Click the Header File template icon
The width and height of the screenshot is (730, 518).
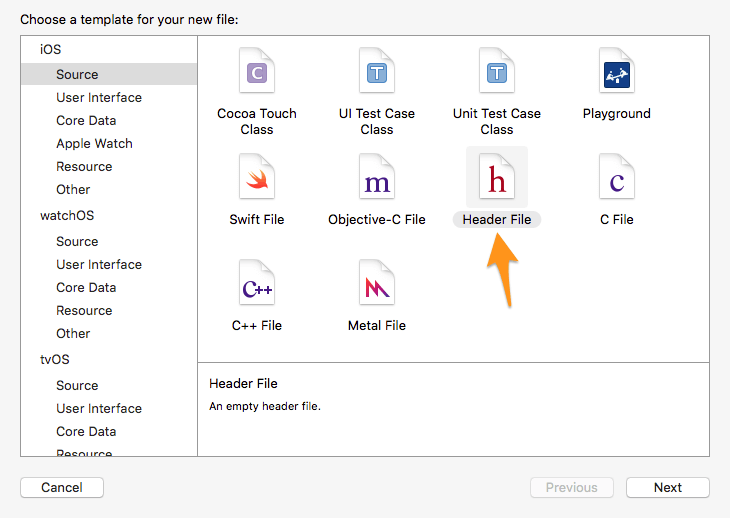[x=497, y=178]
